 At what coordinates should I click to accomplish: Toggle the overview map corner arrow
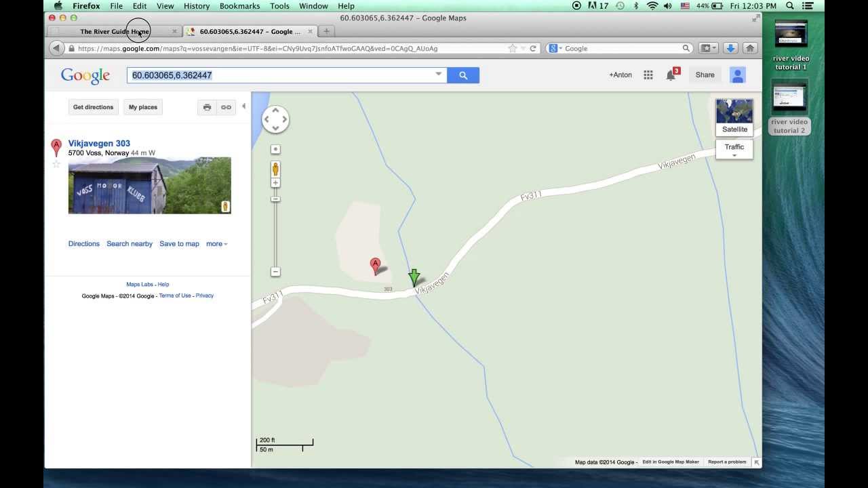point(757,462)
